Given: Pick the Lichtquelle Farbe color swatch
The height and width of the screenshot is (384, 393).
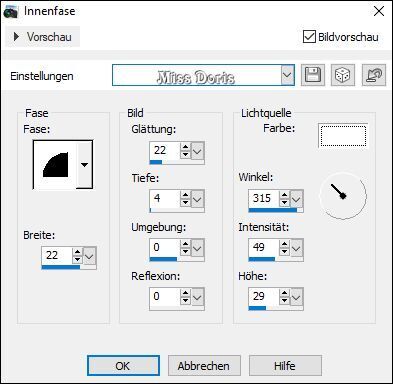Looking at the screenshot, I should click(x=343, y=136).
